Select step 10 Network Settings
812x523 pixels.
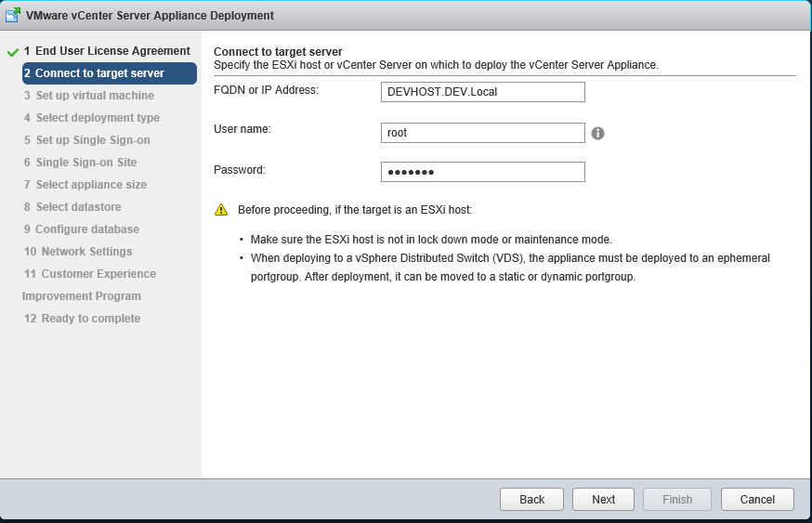(x=78, y=252)
